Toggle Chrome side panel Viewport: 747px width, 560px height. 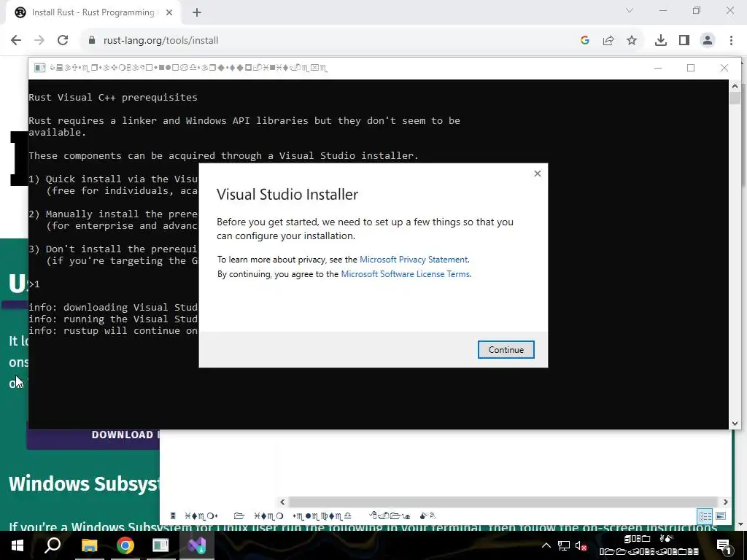pyautogui.click(x=684, y=41)
